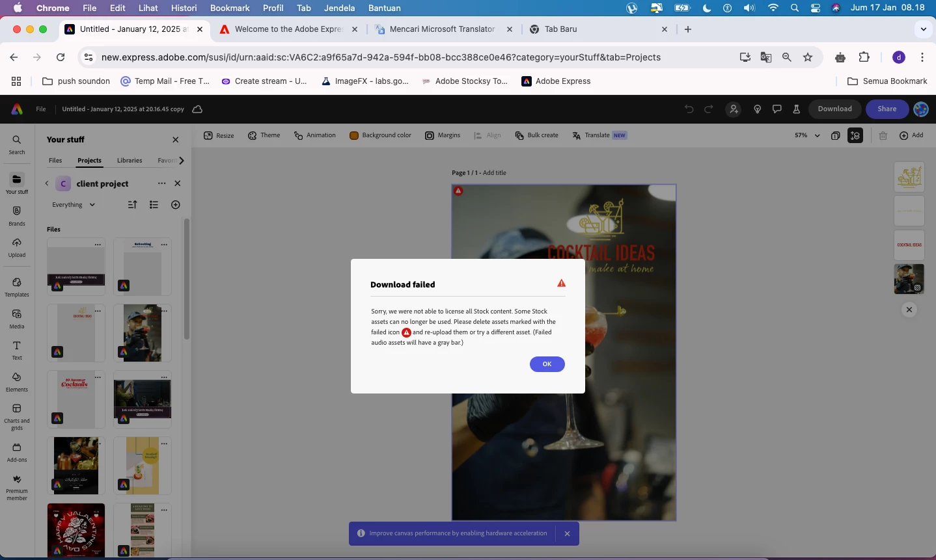The width and height of the screenshot is (936, 560).
Task: Click the sort order icon
Action: pos(132,204)
